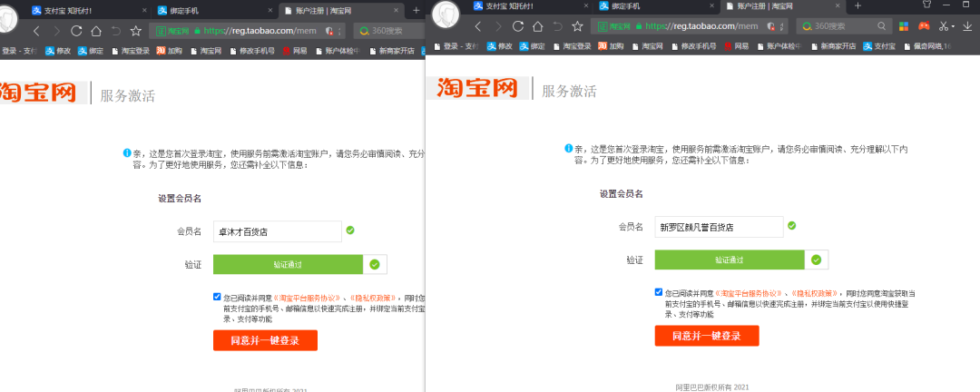Switch to 支付宝 知托付 tab in right window
The image size is (980, 392).
click(x=530, y=6)
